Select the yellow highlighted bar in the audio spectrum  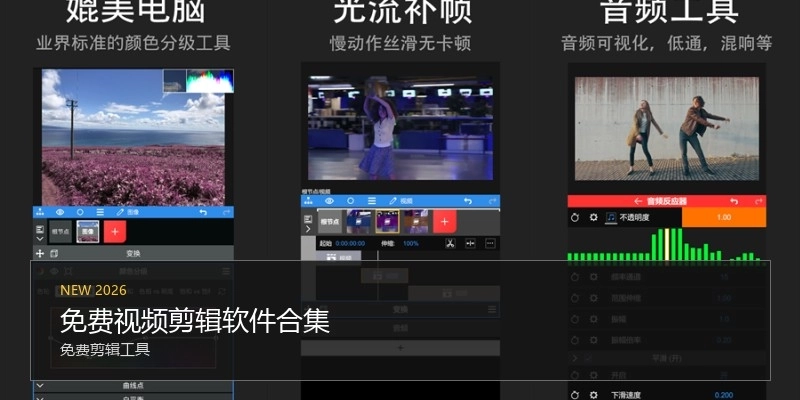click(x=666, y=244)
